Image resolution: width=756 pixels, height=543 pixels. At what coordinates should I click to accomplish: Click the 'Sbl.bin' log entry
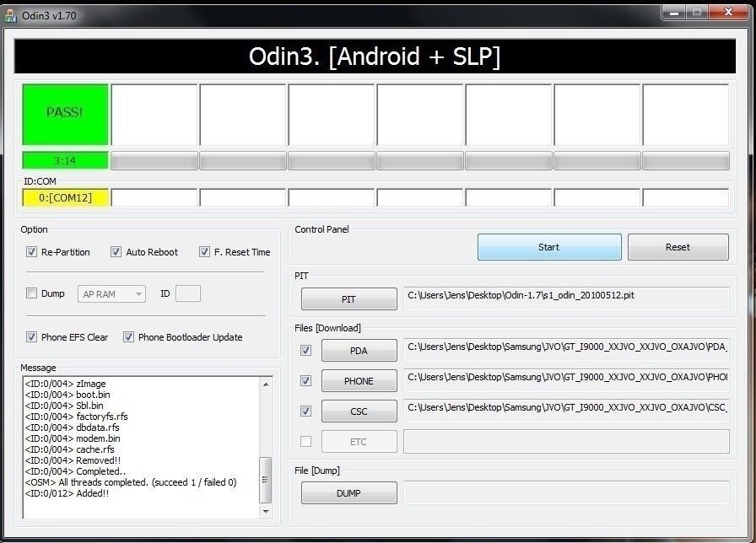pos(64,406)
